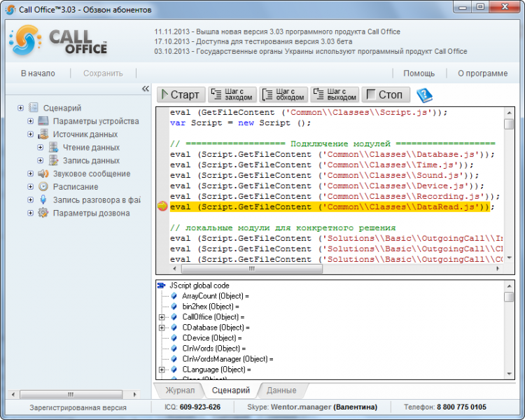The height and width of the screenshot is (420, 525).
Task: Click the JScript global code icon
Action: click(x=162, y=286)
